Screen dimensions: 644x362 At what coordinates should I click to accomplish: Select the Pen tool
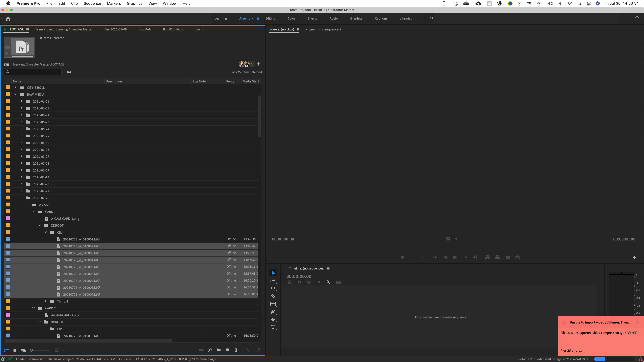coord(273,312)
